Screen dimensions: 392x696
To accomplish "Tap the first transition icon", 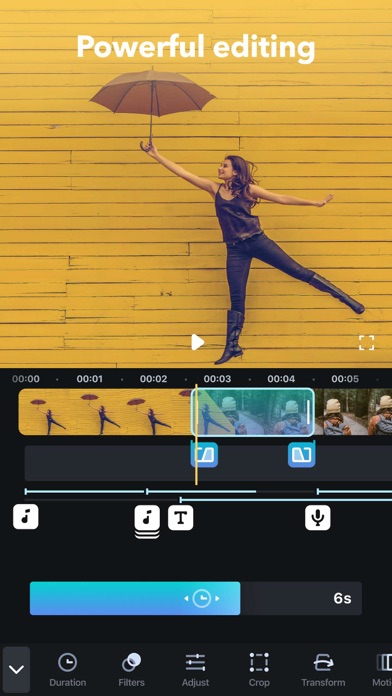I will pyautogui.click(x=204, y=455).
